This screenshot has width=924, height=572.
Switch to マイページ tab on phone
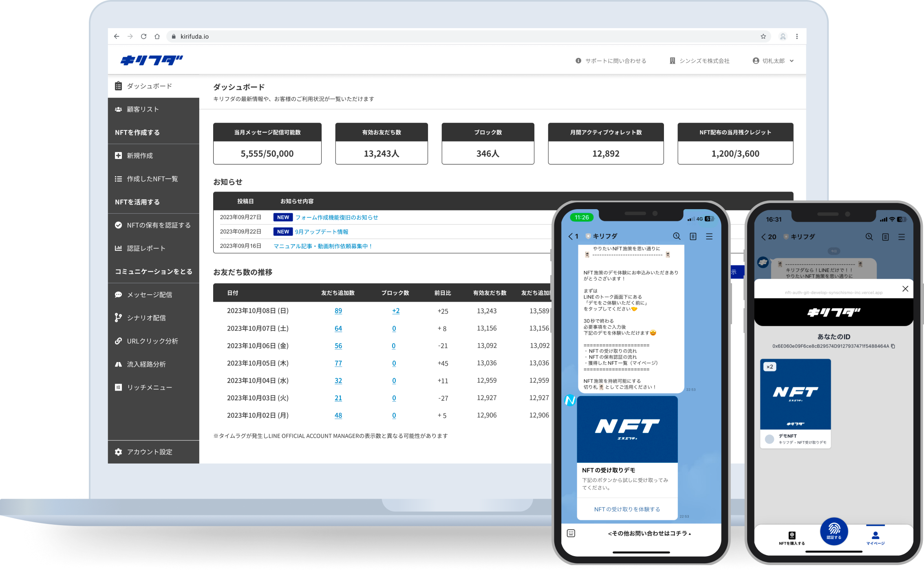click(875, 538)
